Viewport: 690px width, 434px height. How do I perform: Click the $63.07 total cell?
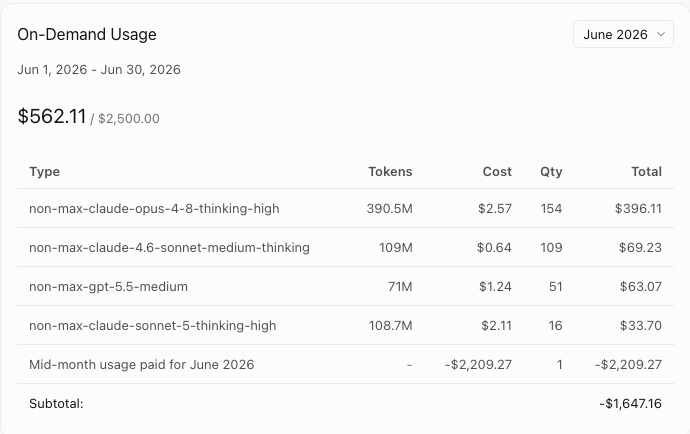pyautogui.click(x=641, y=287)
